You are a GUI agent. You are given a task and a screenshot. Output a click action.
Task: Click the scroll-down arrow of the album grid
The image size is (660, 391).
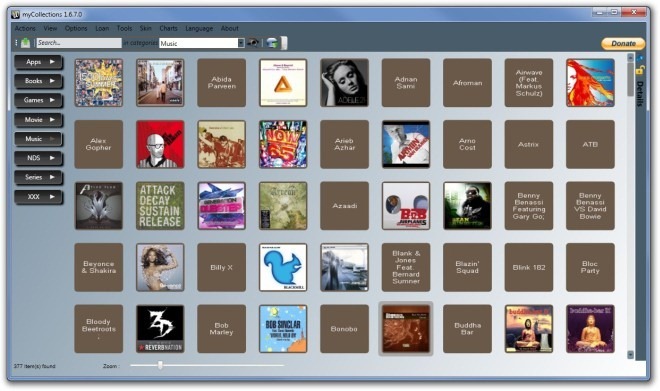(x=630, y=355)
